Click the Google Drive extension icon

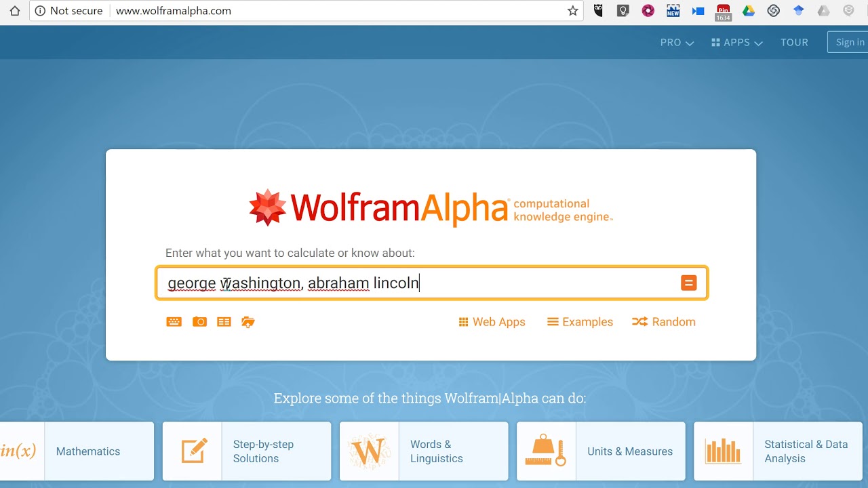pos(749,11)
